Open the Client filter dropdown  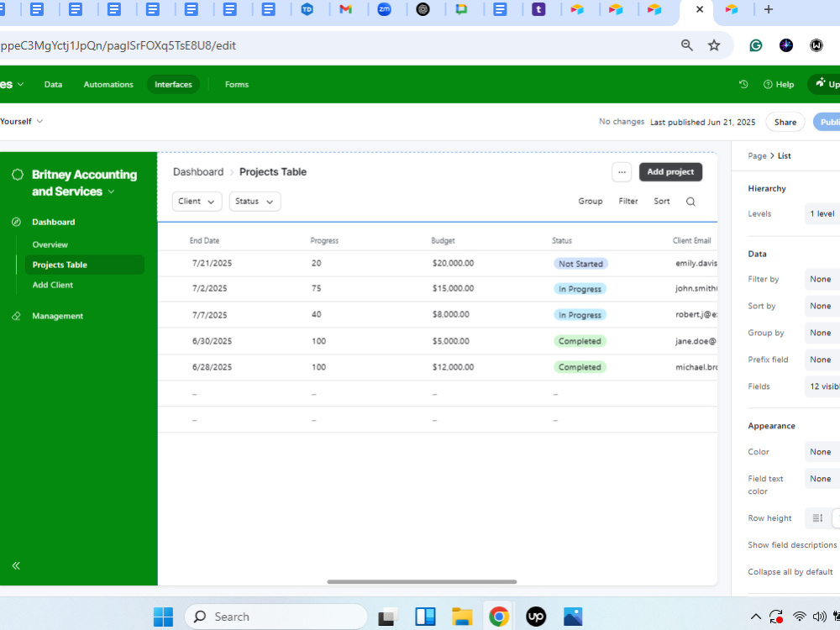tap(197, 202)
